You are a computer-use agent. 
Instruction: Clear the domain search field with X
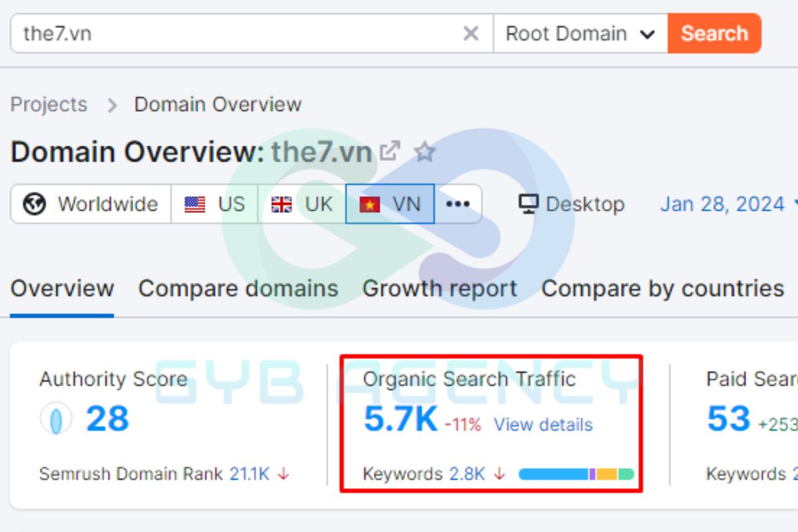click(471, 33)
